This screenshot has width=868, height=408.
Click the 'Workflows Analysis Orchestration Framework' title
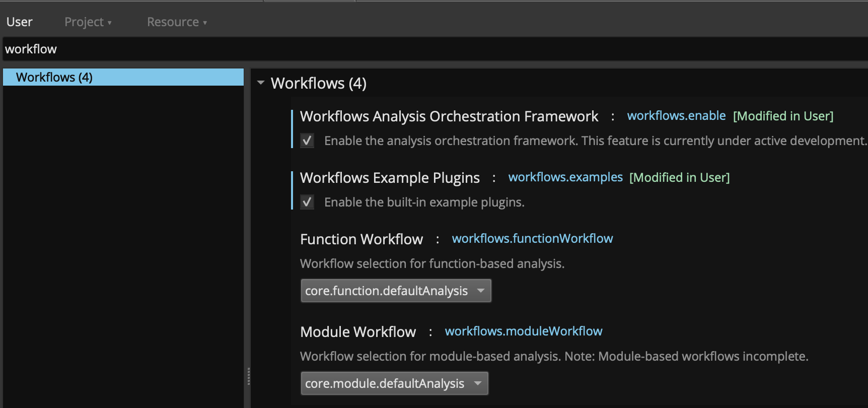tap(449, 116)
